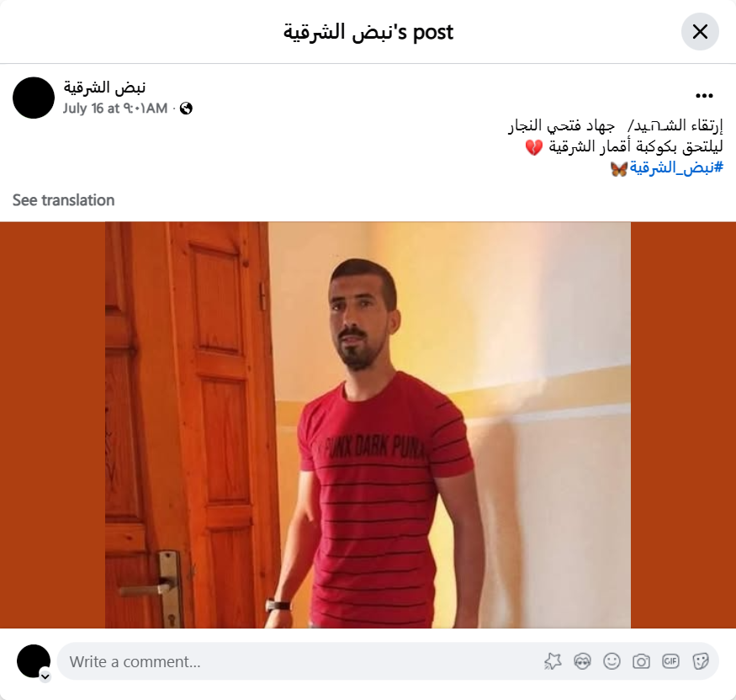Screen dimensions: 736x700
Task: Open the July 16 timestamp link
Action: tap(115, 109)
